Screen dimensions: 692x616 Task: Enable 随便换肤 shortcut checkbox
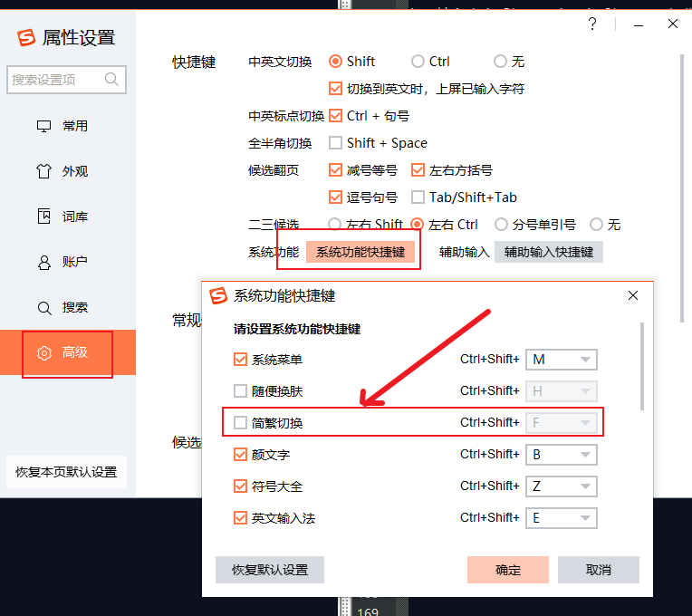(x=240, y=391)
